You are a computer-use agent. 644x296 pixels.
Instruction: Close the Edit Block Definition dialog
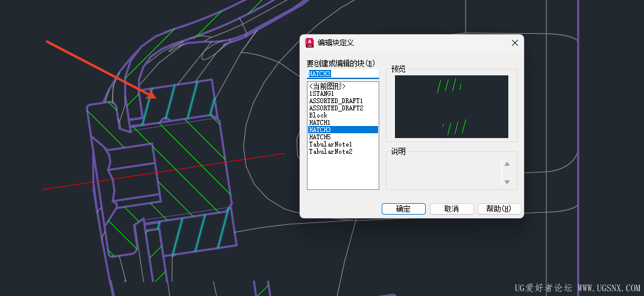pyautogui.click(x=514, y=43)
